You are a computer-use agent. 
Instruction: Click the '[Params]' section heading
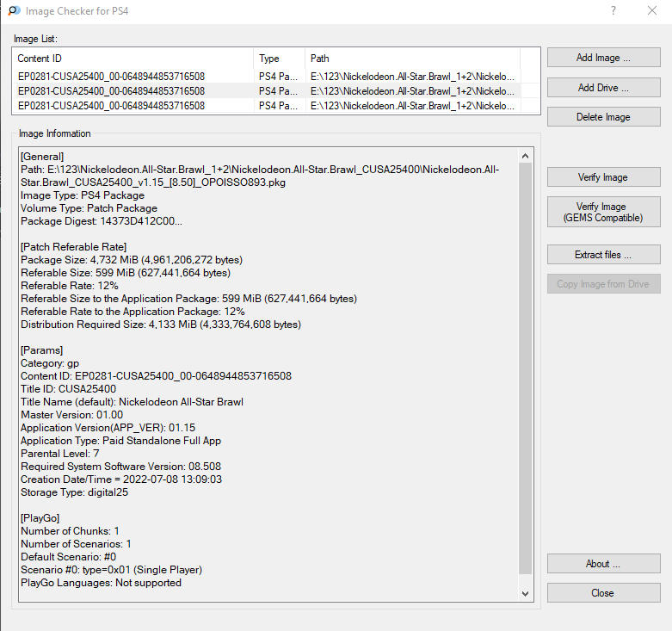(x=41, y=350)
